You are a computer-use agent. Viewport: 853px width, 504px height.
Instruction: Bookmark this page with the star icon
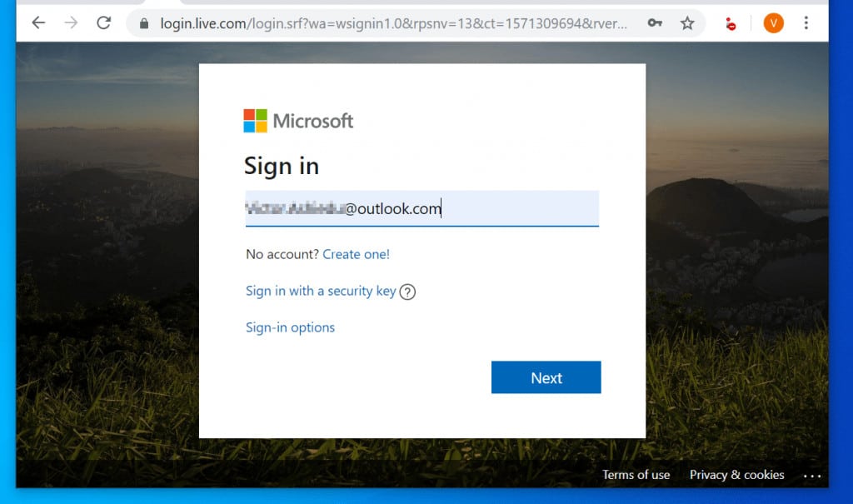point(687,22)
